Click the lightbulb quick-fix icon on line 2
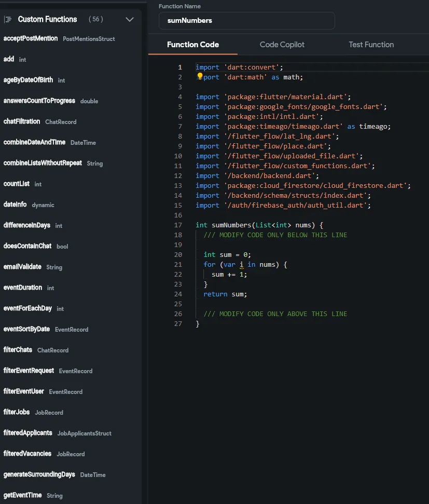The image size is (429, 504). (x=200, y=76)
